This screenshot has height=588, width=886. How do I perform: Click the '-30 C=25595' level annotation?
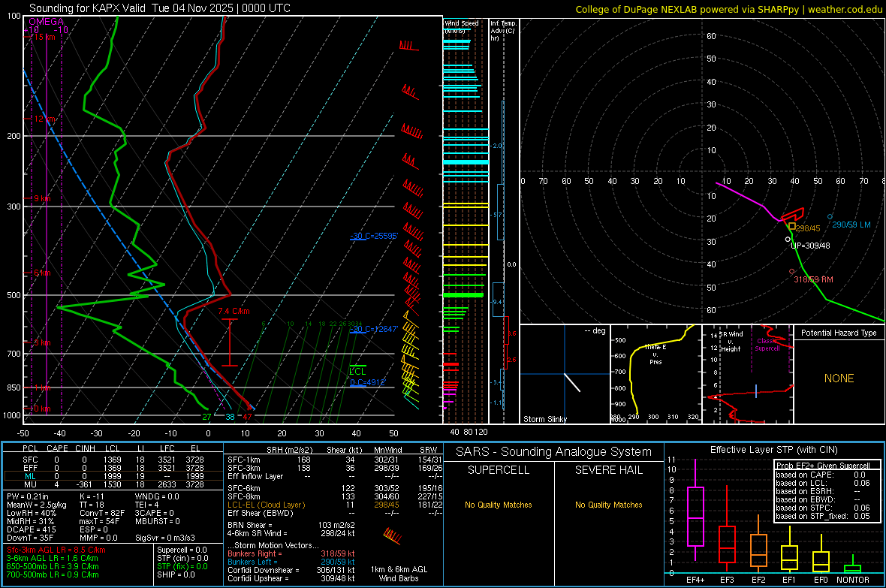(x=374, y=236)
